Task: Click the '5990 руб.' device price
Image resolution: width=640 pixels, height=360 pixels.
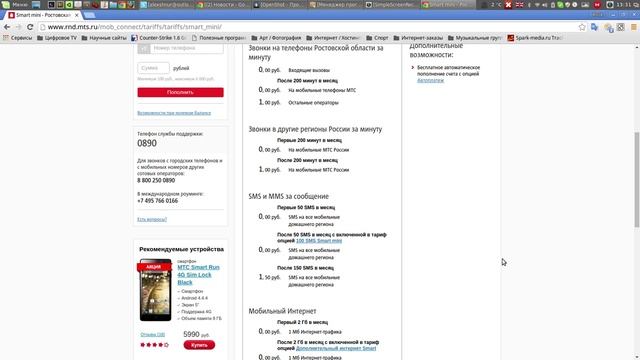Action: pos(196,334)
